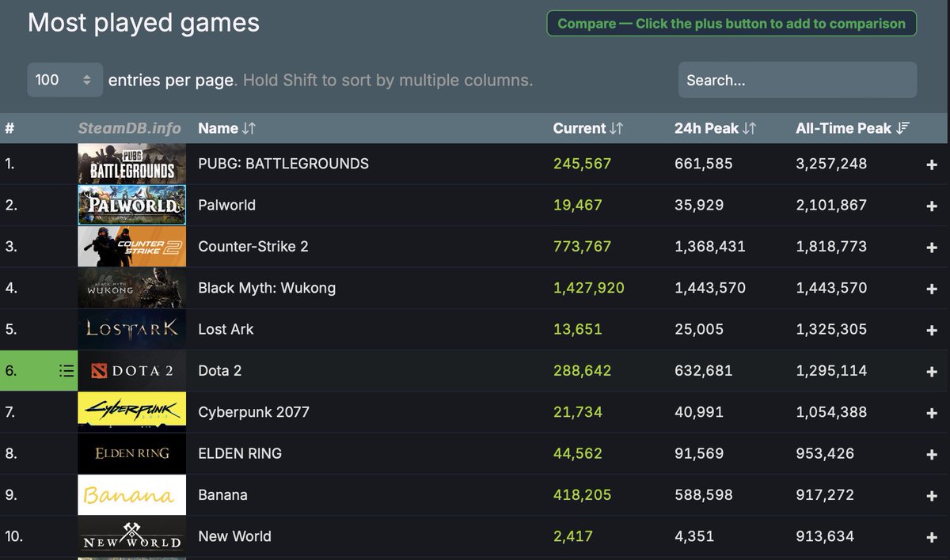Select current players value 2,417
Screen dimensions: 950x560
(x=572, y=536)
